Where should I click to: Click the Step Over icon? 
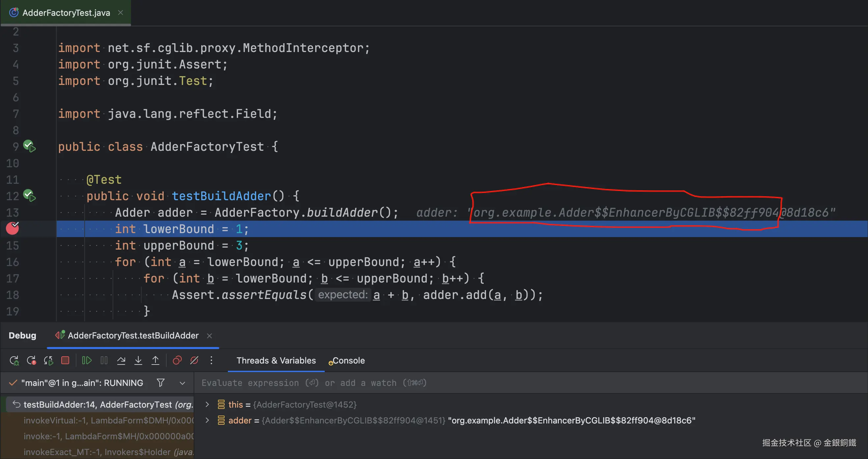click(x=121, y=361)
